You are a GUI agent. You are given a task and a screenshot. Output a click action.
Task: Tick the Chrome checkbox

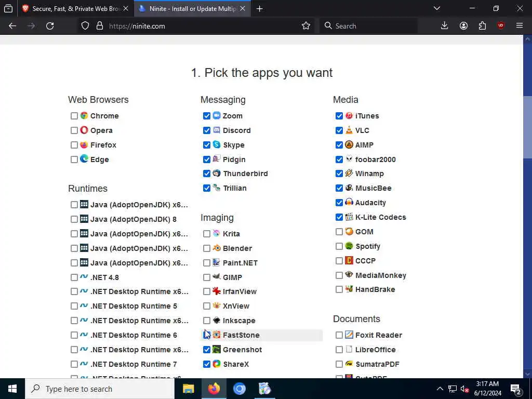point(74,116)
